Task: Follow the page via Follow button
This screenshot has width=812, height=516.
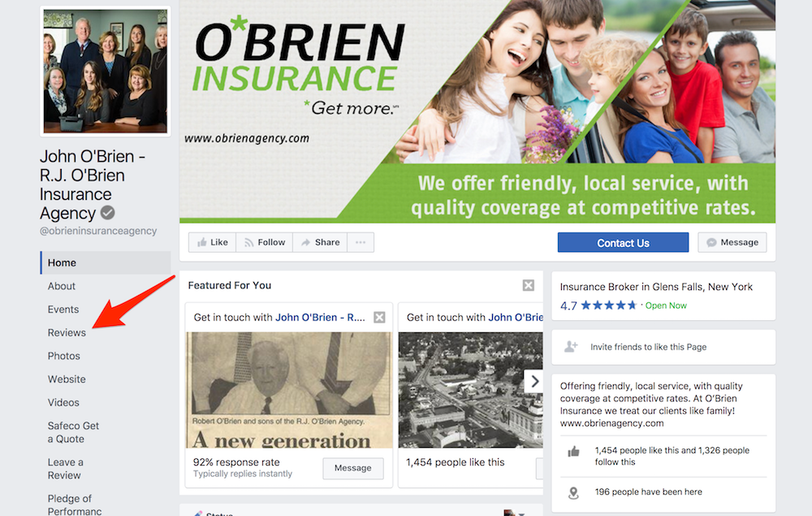Action: pos(265,242)
